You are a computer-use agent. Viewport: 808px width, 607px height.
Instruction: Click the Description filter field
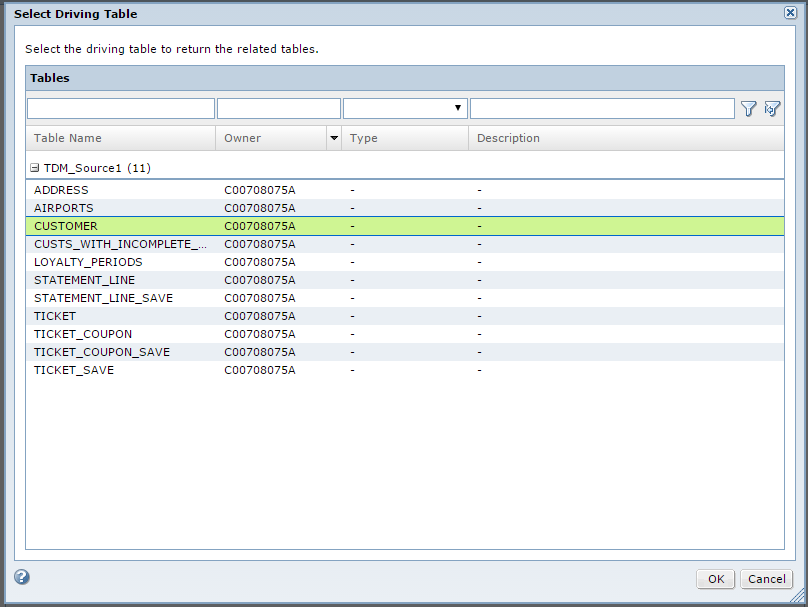click(x=602, y=108)
